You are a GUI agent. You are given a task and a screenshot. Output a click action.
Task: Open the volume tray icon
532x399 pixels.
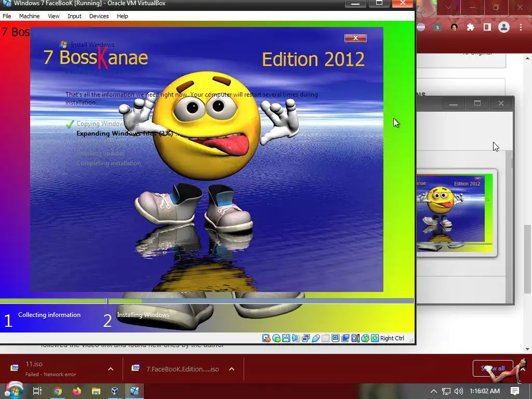(459, 391)
